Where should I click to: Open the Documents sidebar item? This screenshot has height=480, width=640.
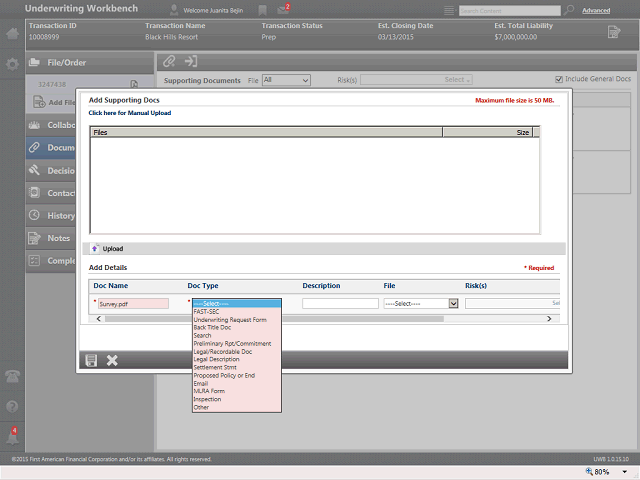51,148
